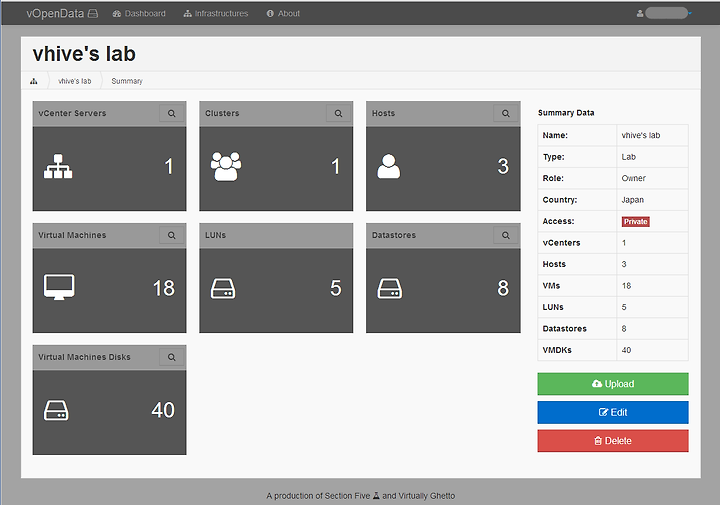Click the Type value Lab

(629, 157)
